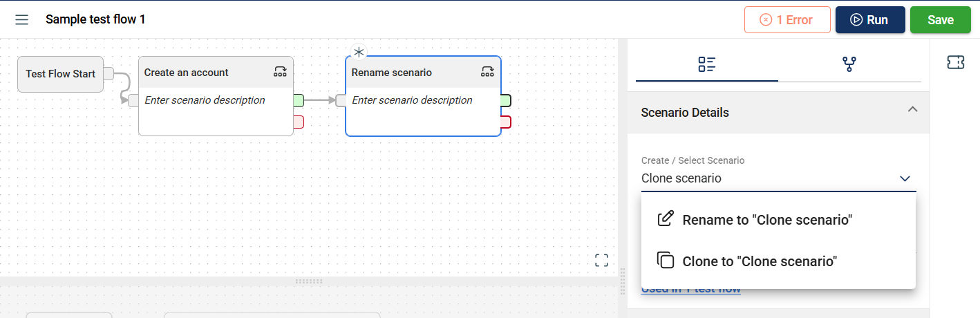The width and height of the screenshot is (980, 318).
Task: Click the asterisk badge above Rename scenario node
Action: click(x=359, y=53)
